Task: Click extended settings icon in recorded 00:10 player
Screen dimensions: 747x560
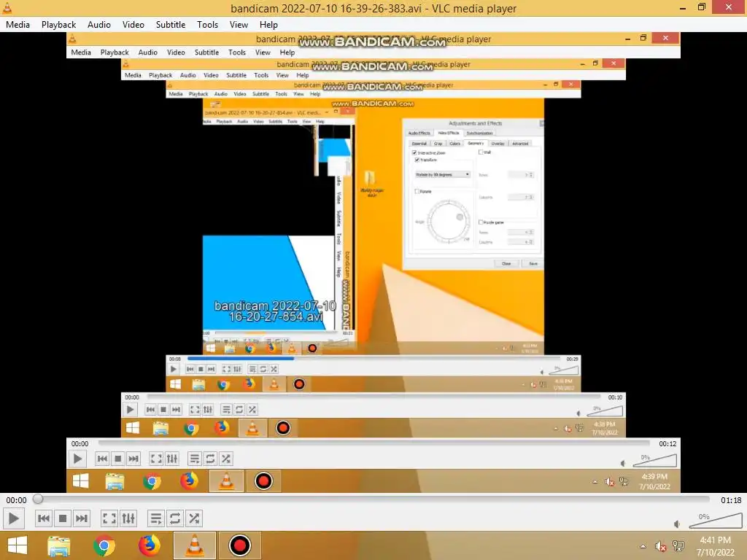Action: [208, 410]
